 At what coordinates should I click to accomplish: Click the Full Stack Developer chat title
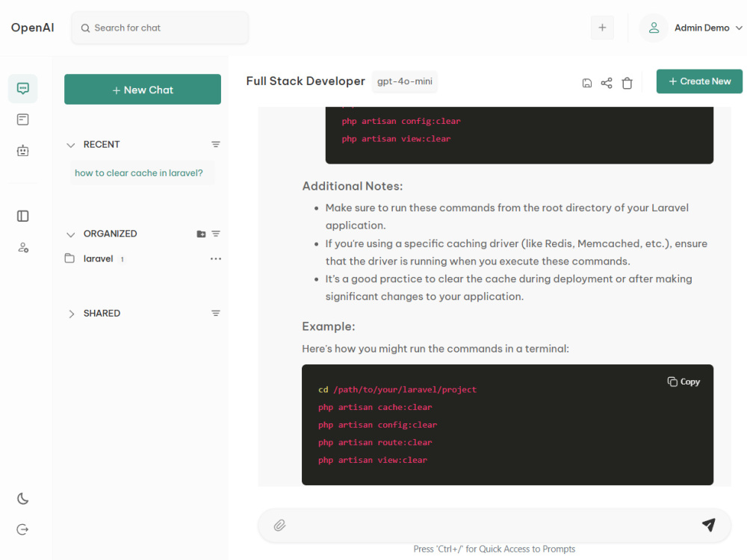[x=306, y=81]
